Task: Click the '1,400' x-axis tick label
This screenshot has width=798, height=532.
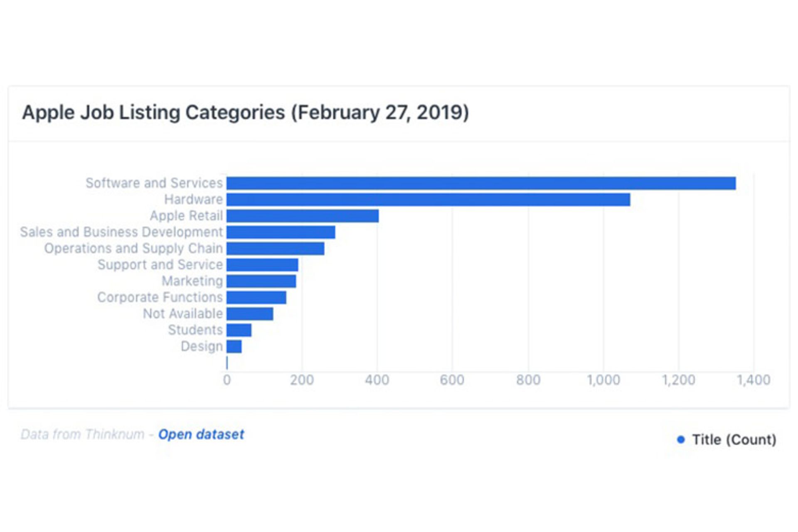Action: [x=754, y=380]
